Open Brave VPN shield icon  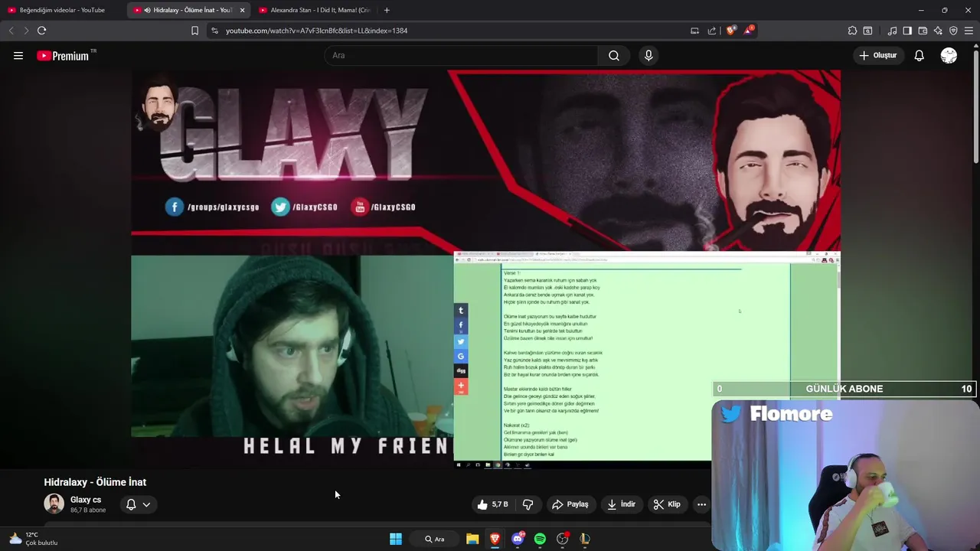[x=953, y=31]
